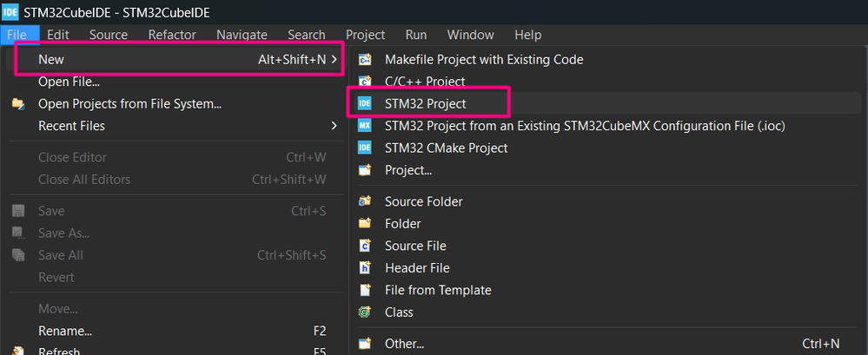Click the Source File icon
868x355 pixels.
tap(365, 246)
